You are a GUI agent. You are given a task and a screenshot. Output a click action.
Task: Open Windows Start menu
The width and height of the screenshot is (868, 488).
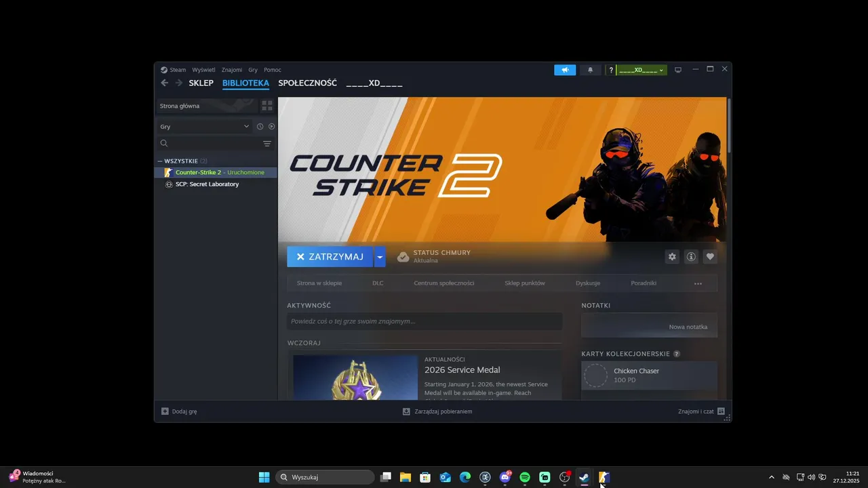click(x=264, y=477)
